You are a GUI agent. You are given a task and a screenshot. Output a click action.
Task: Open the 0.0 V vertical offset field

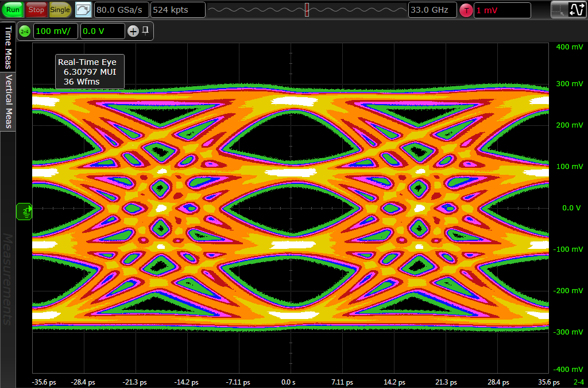[x=102, y=31]
